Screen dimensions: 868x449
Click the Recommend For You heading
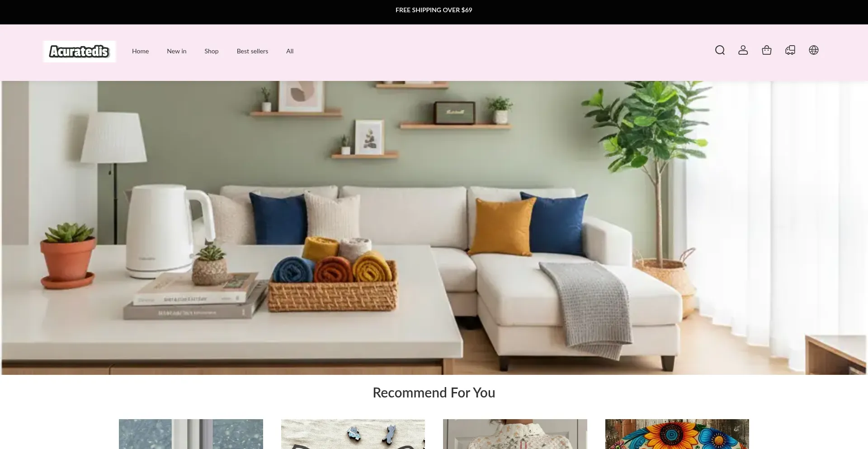click(x=434, y=392)
